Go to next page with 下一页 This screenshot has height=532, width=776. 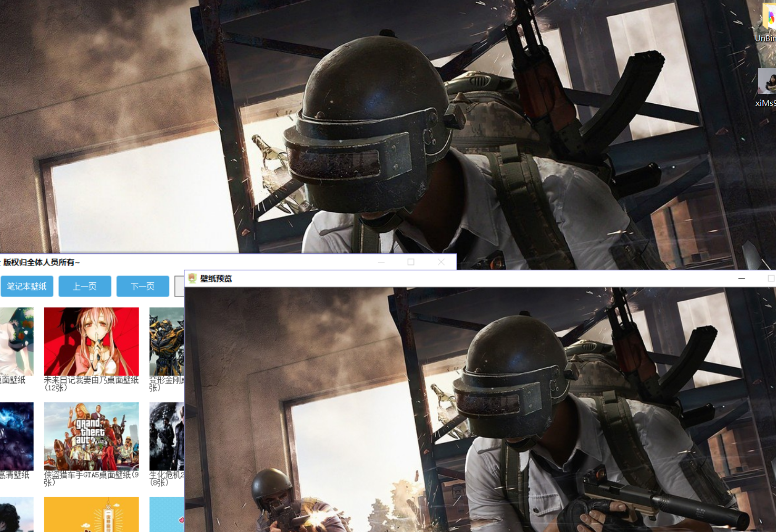[x=143, y=286]
